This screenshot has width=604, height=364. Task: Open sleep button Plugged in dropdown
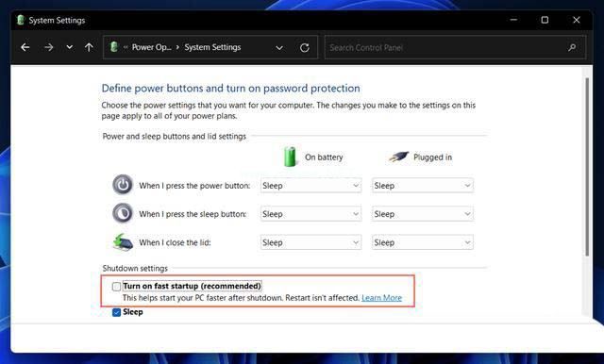tap(423, 214)
